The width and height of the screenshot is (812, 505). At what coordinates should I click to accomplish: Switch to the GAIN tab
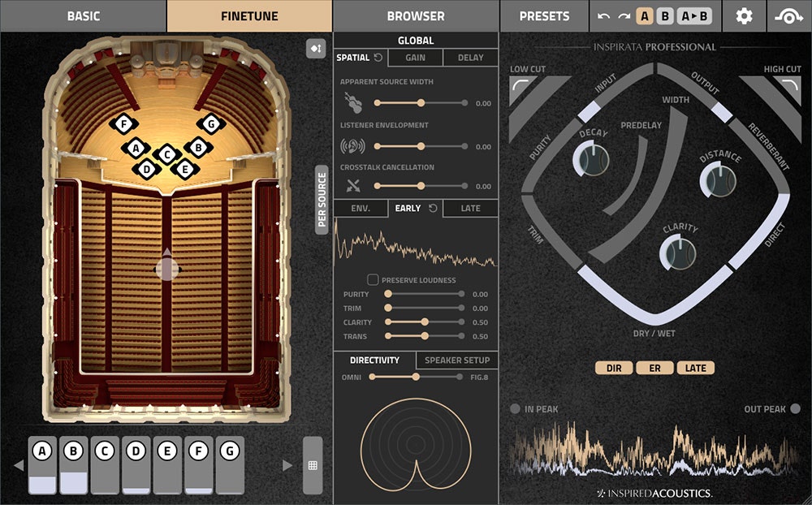coord(415,58)
